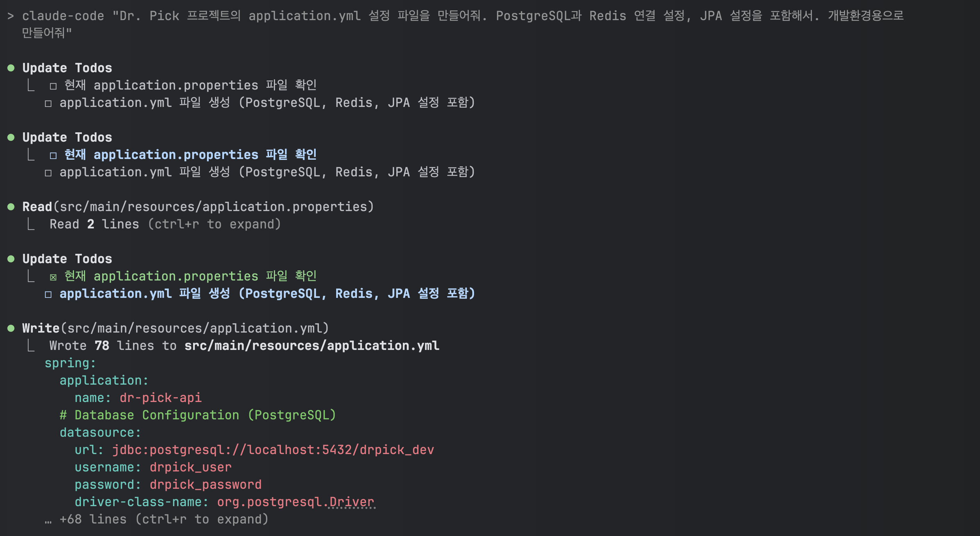Click the green bullet next to Write command

click(x=11, y=328)
